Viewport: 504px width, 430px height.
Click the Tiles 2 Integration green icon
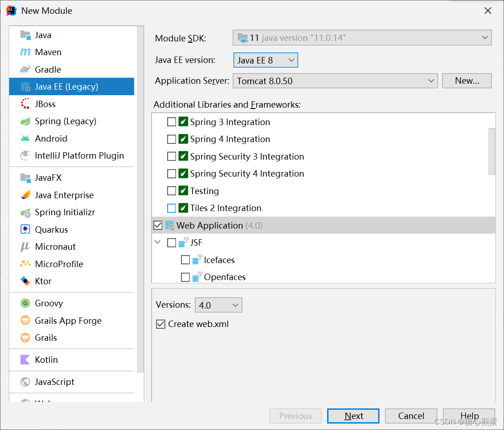[183, 208]
